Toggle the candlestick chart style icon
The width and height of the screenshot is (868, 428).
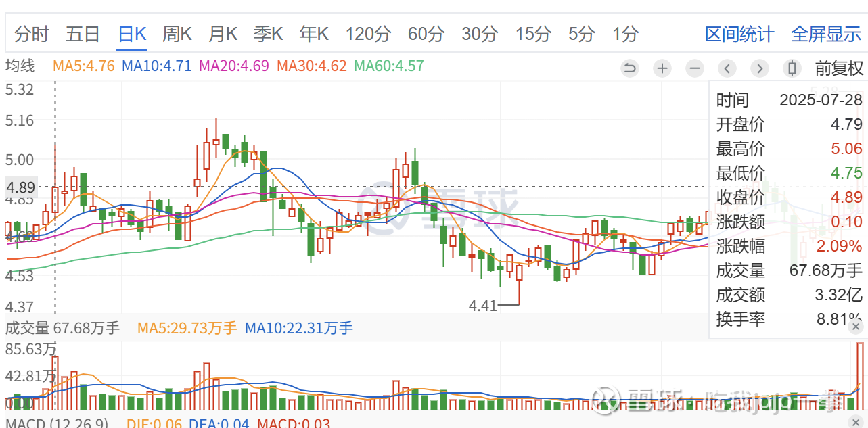pos(792,68)
